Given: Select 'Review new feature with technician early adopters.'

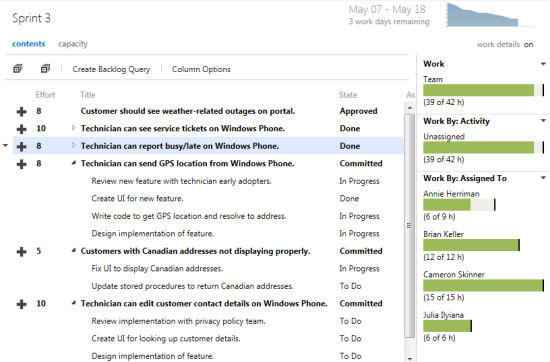Looking at the screenshot, I should [181, 181].
